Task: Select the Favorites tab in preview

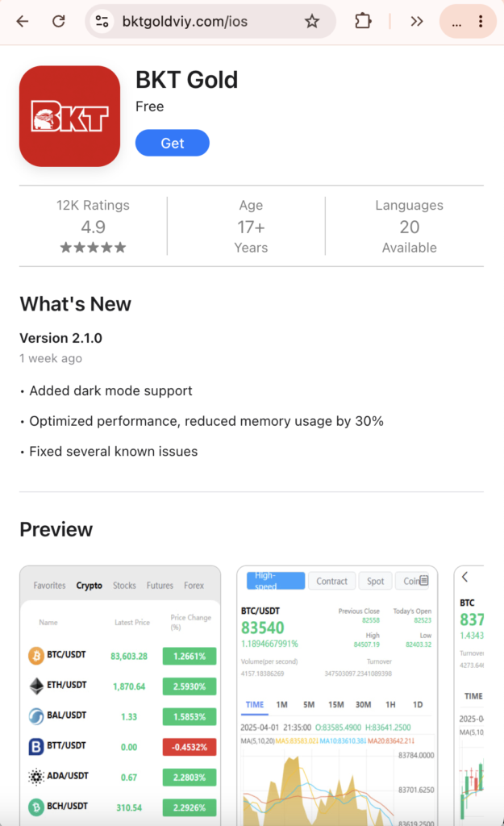Action: click(x=49, y=586)
